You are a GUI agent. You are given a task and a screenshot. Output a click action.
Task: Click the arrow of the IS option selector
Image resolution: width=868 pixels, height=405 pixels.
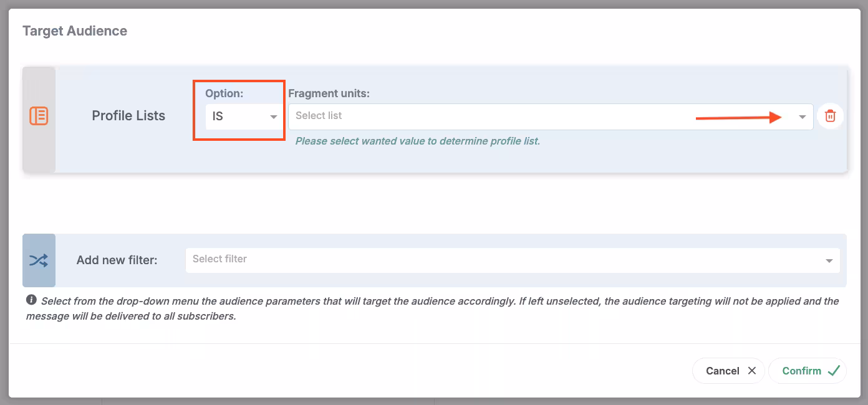coord(273,117)
